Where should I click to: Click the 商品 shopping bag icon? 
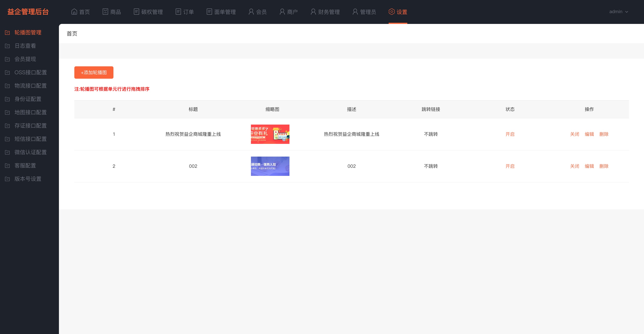(105, 12)
